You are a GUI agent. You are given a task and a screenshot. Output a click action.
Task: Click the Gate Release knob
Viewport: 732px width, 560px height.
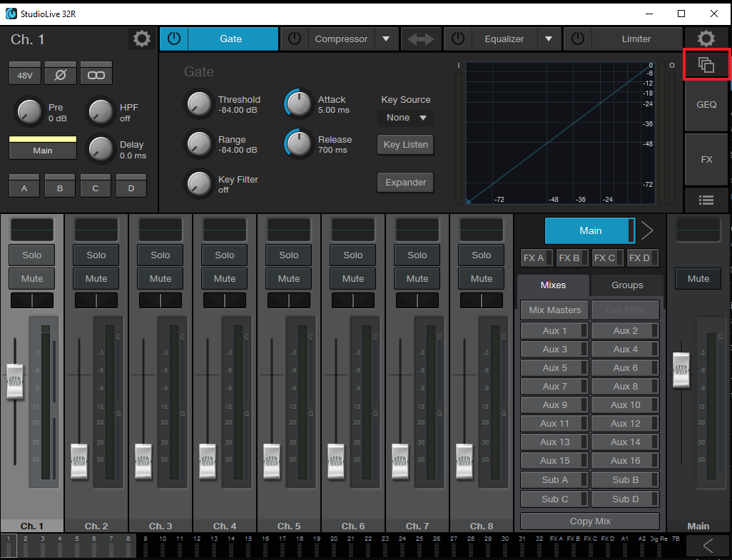coord(299,143)
